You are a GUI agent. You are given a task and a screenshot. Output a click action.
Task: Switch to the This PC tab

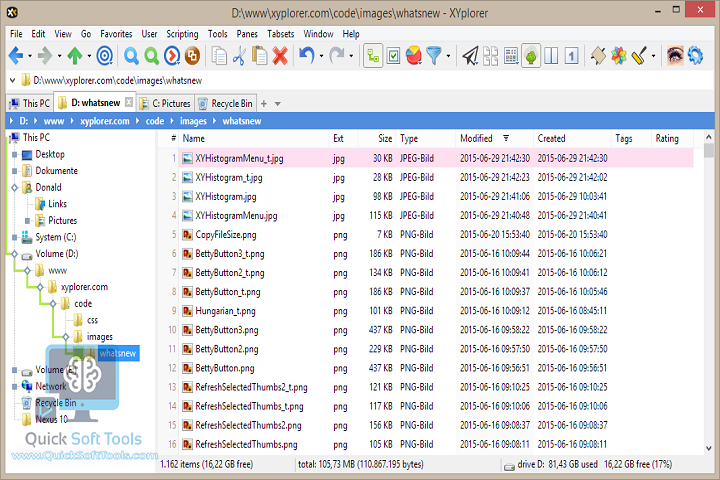pyautogui.click(x=30, y=104)
